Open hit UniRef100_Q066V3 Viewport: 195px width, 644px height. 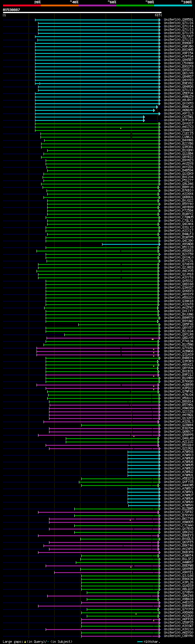tap(179, 291)
